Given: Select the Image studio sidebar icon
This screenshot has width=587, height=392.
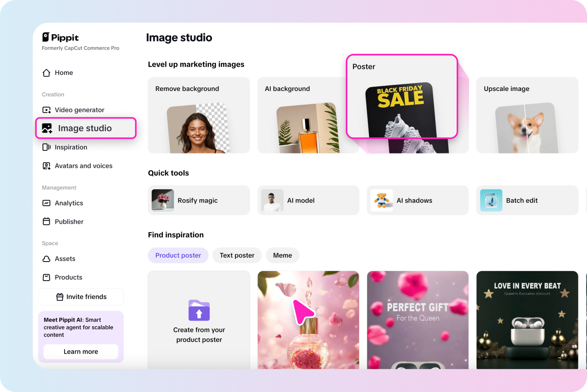Looking at the screenshot, I should 46,128.
